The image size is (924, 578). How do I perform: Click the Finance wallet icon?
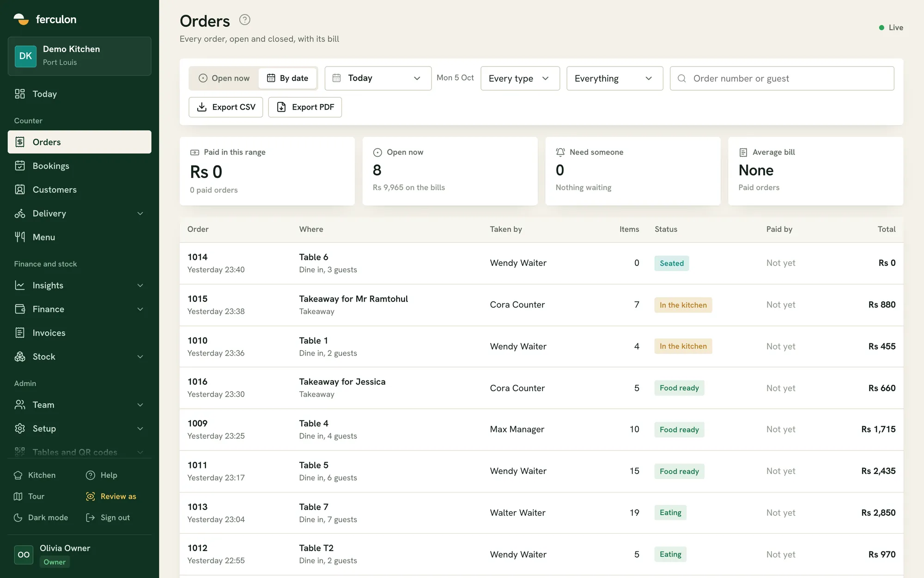pos(20,309)
